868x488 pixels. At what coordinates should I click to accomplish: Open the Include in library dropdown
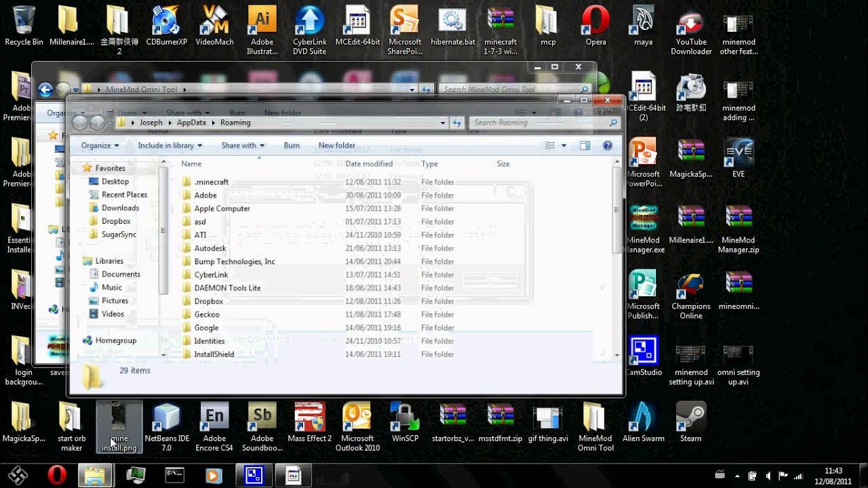170,145
